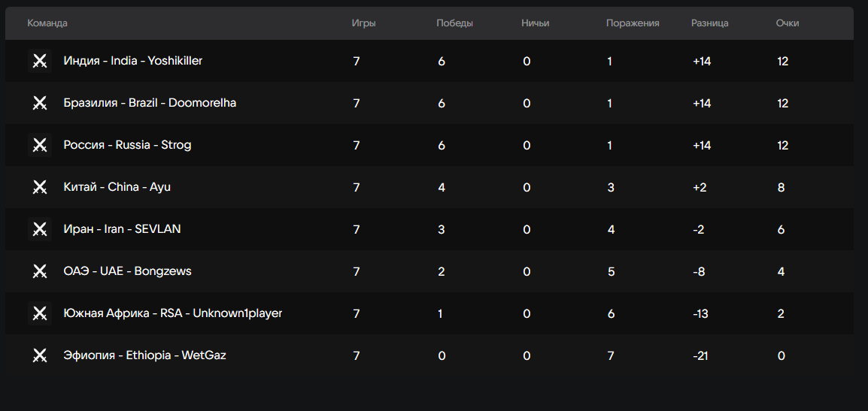The width and height of the screenshot is (868, 411).
Task: Click the Поражения column header
Action: pyautogui.click(x=633, y=23)
